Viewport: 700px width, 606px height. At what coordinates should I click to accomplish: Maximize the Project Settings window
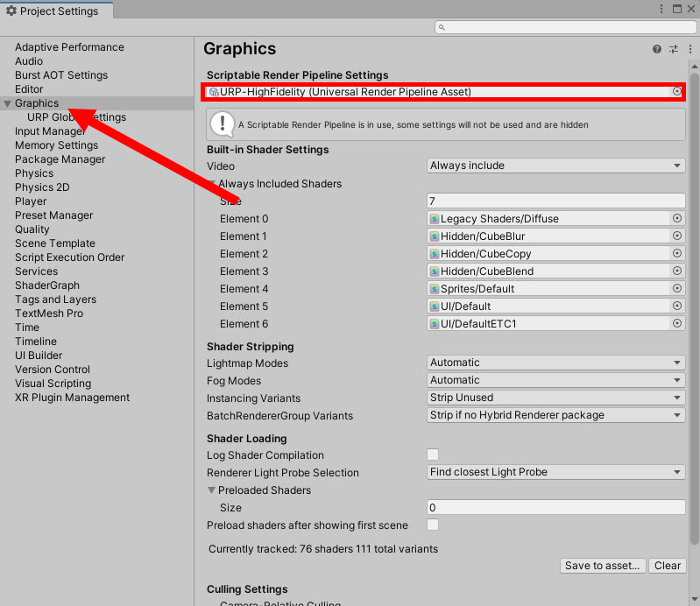click(x=677, y=9)
